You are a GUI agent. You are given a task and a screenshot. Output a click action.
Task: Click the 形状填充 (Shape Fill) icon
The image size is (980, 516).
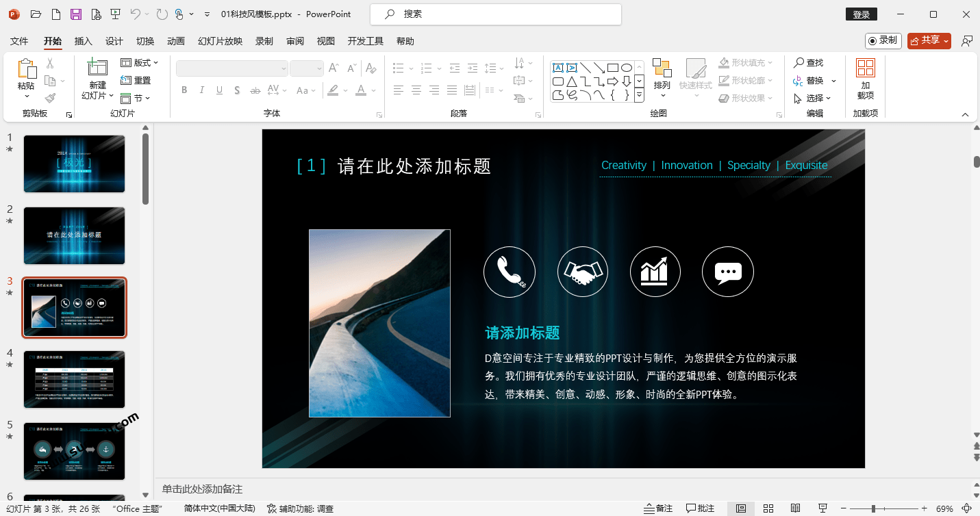click(725, 62)
